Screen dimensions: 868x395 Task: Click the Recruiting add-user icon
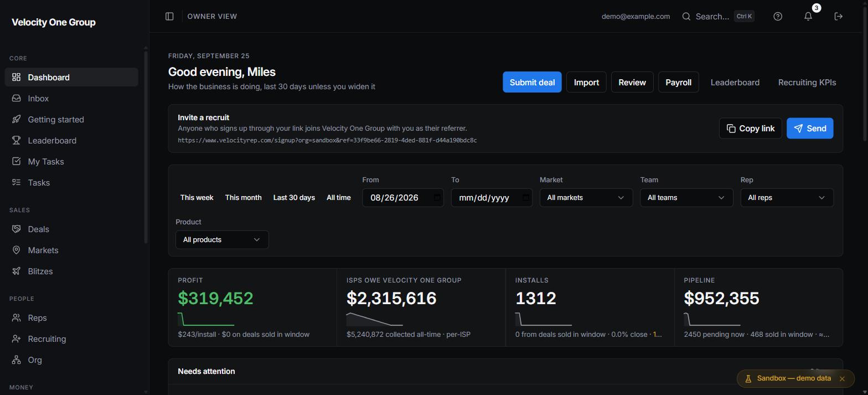(17, 338)
